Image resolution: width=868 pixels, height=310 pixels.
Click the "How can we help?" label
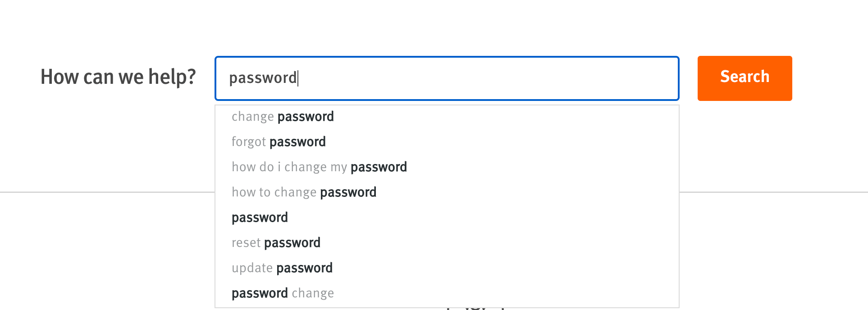(118, 77)
